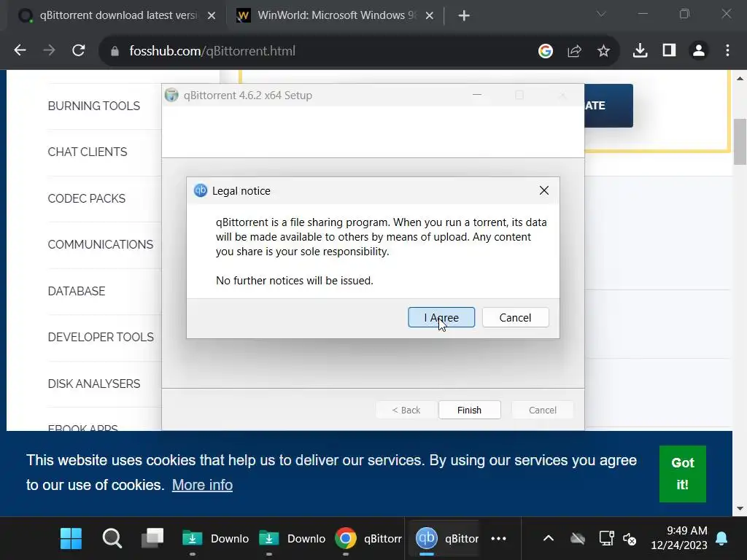
Task: Open the Chrome profile icon
Action: point(699,50)
